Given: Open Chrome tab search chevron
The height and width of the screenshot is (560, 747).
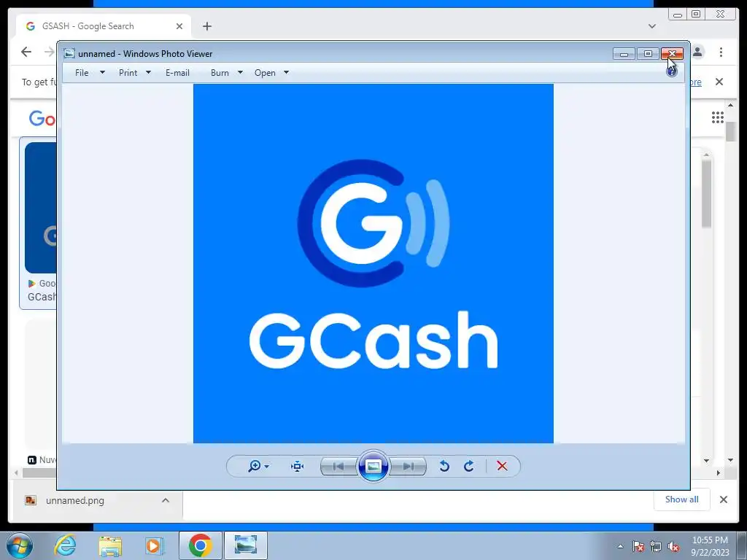Looking at the screenshot, I should pos(652,26).
